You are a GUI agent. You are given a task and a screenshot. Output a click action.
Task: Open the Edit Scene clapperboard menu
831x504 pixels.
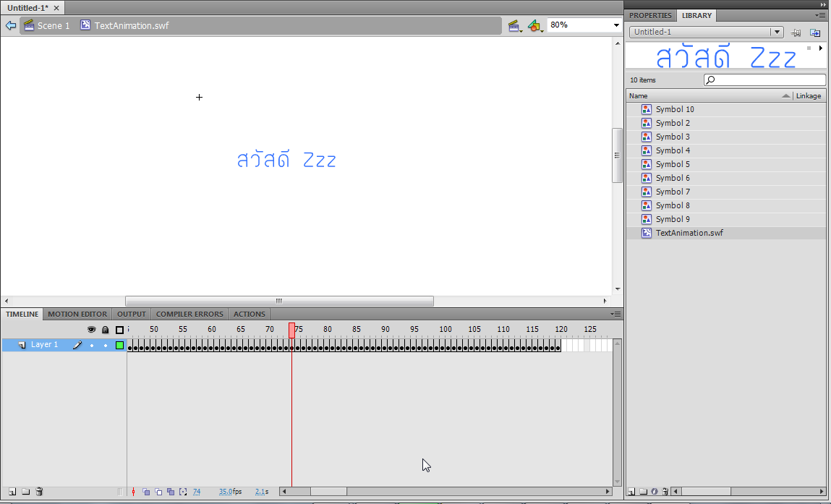515,25
